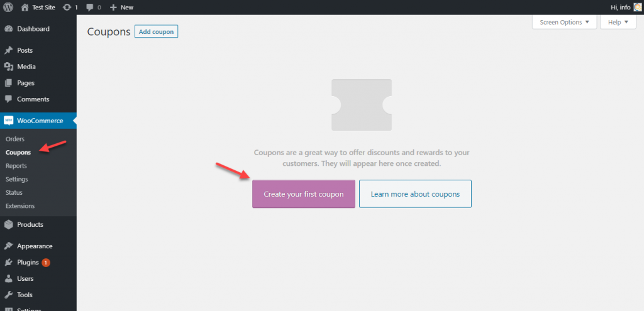This screenshot has height=311, width=644.
Task: Open the comments bubble in admin bar
Action: pos(94,7)
